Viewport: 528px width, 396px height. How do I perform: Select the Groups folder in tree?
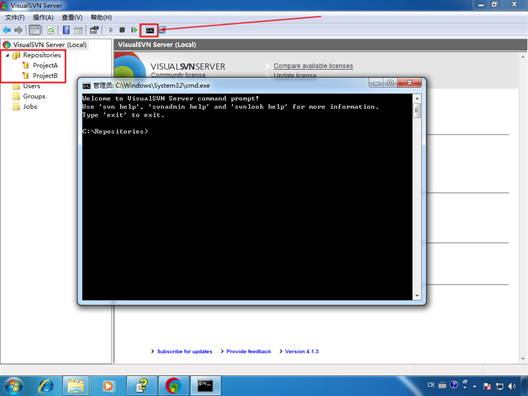(x=34, y=96)
